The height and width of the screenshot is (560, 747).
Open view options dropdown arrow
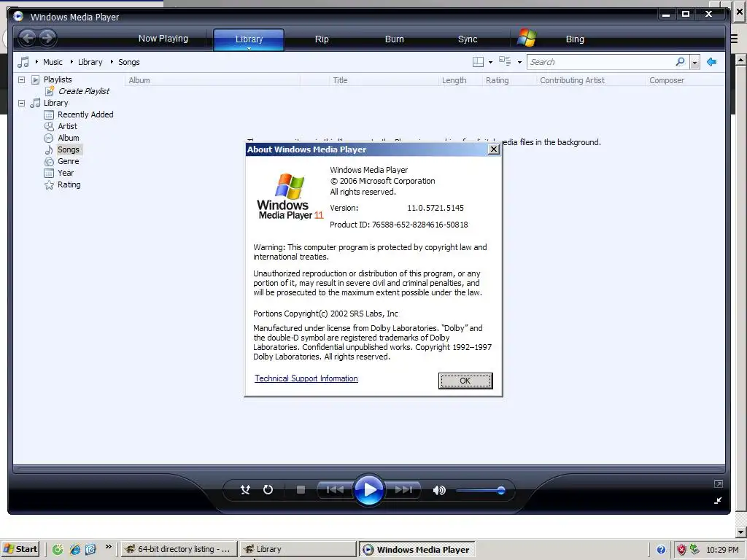click(519, 63)
